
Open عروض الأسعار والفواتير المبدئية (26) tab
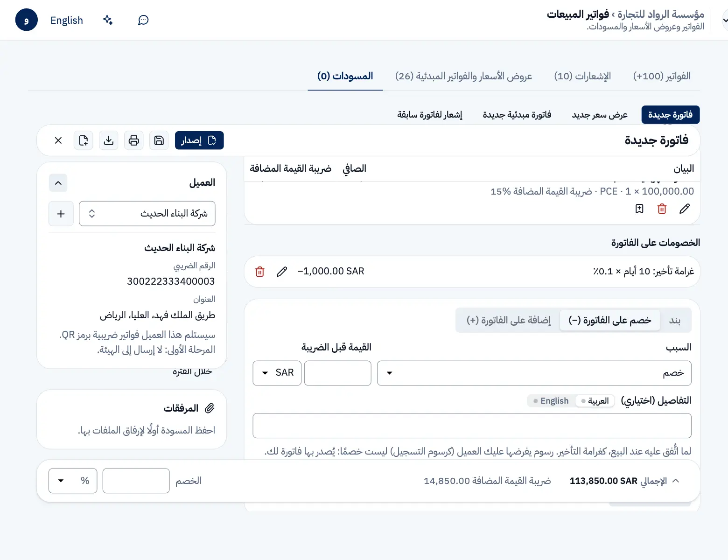tap(463, 76)
